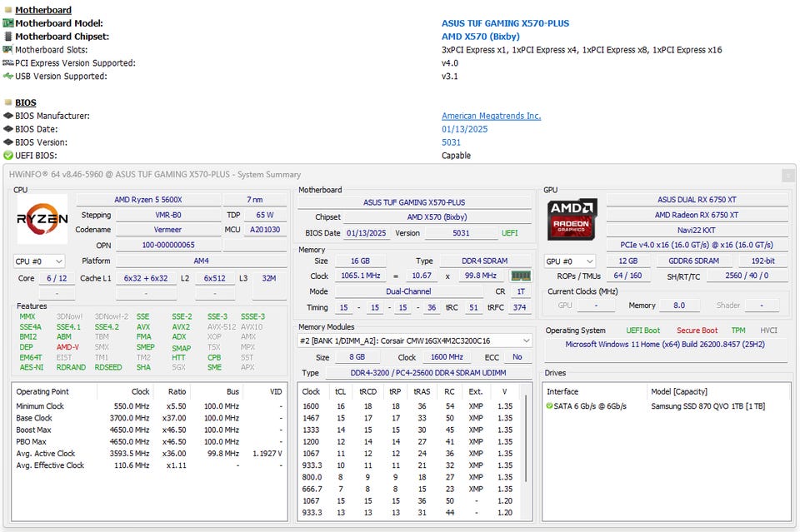Click the BIOS section folder icon

coord(8,102)
